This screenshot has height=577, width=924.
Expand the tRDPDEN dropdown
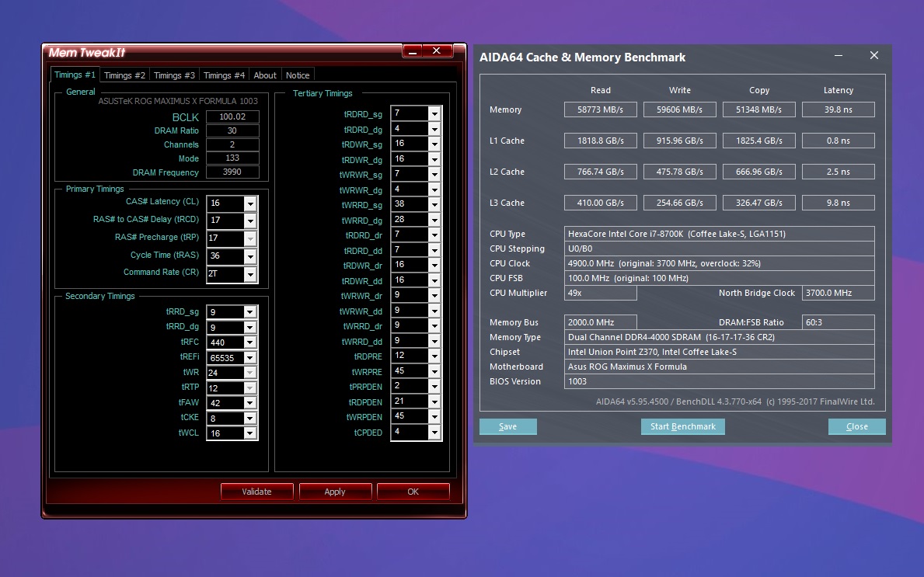click(434, 401)
